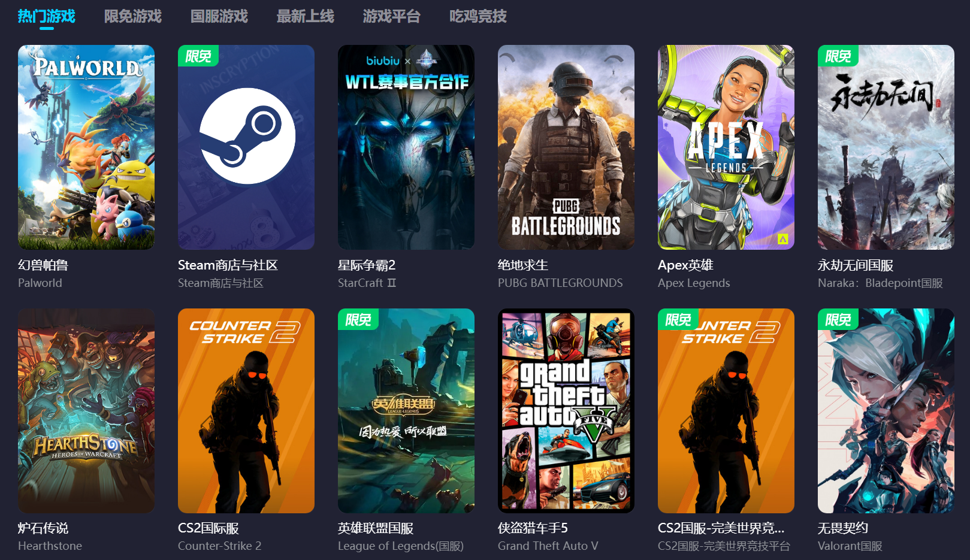Switch to the 国服游戏 tab
Viewport: 970px width, 560px height.
tap(219, 16)
